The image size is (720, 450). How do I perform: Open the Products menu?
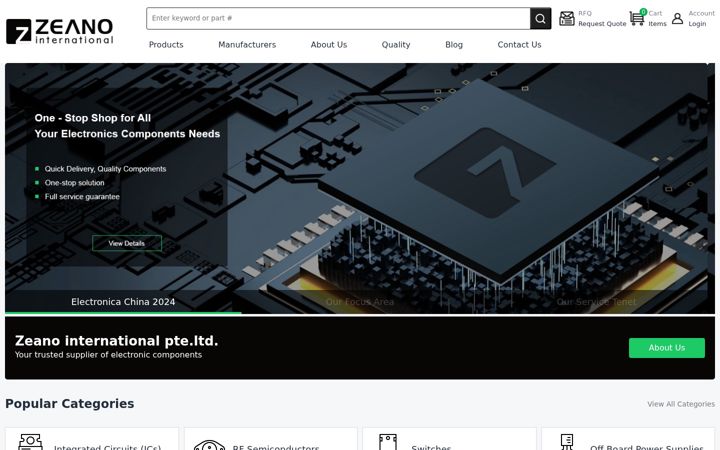pos(166,45)
